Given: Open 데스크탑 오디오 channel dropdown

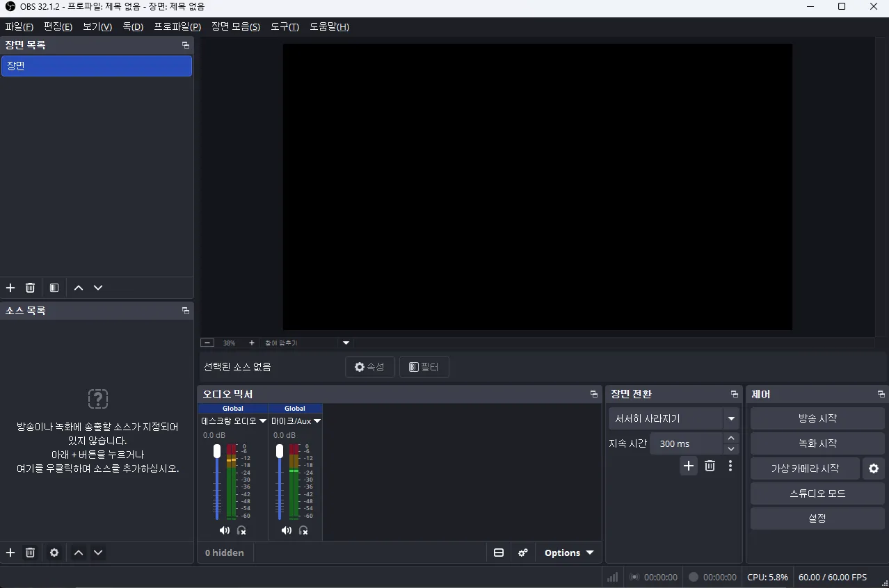Looking at the screenshot, I should [262, 421].
